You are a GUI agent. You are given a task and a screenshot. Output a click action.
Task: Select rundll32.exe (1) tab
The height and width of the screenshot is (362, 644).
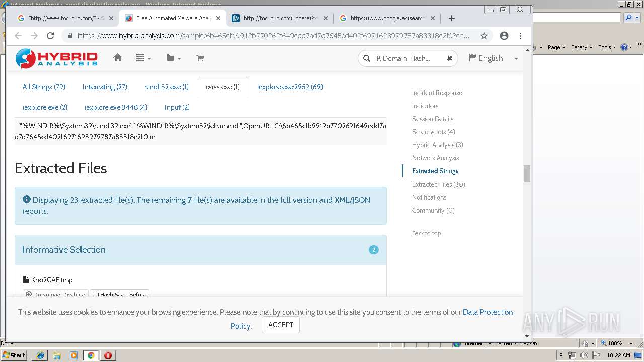[167, 87]
